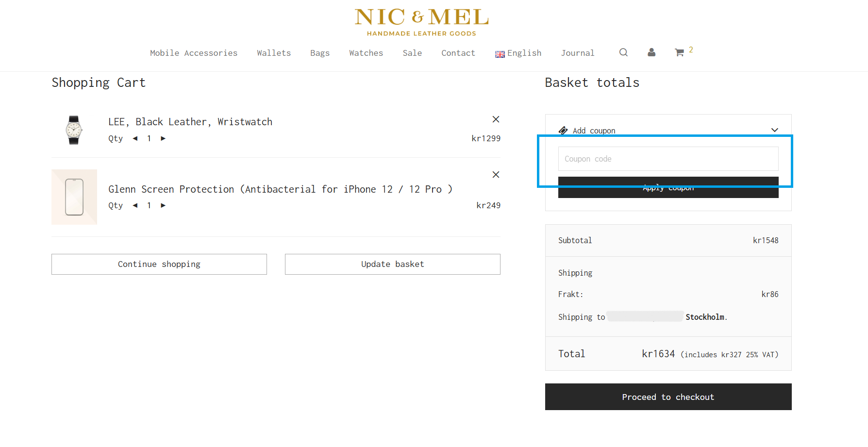Decrease quantity of Glenn Screen Protection
Viewport: 868px width, 447px height.
(135, 205)
